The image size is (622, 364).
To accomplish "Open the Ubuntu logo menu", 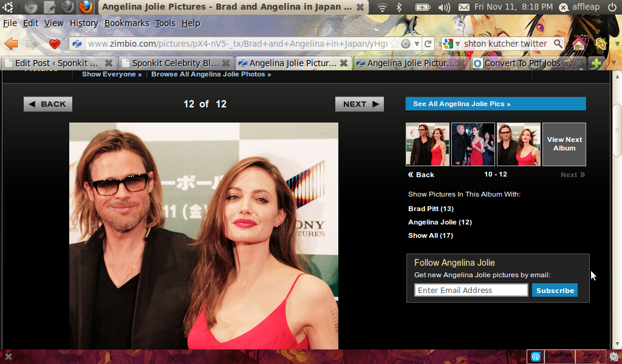I will pyautogui.click(x=7, y=7).
